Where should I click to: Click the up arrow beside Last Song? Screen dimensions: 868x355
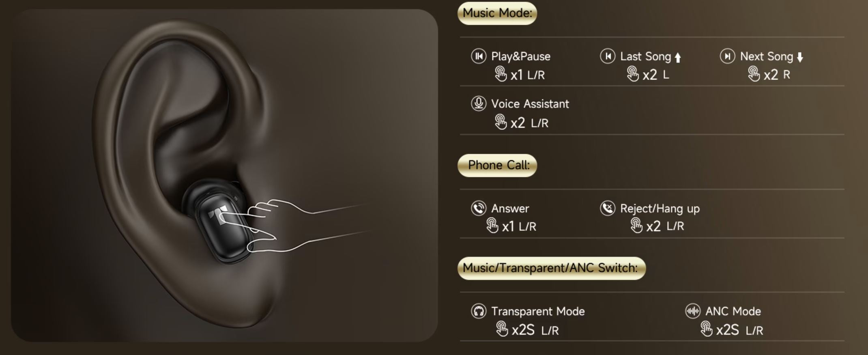[x=677, y=58]
